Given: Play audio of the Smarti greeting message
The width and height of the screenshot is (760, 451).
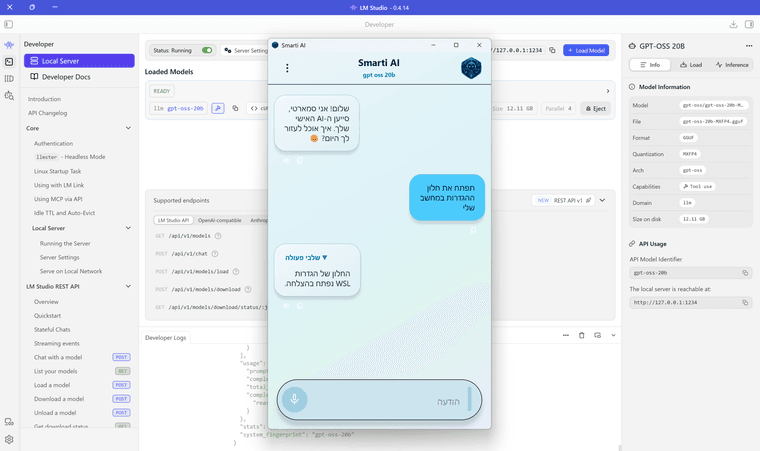Looking at the screenshot, I should point(286,160).
